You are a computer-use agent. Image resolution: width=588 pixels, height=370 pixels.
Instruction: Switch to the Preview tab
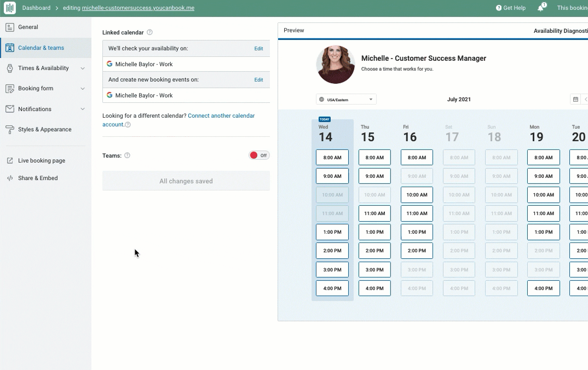pyautogui.click(x=293, y=30)
